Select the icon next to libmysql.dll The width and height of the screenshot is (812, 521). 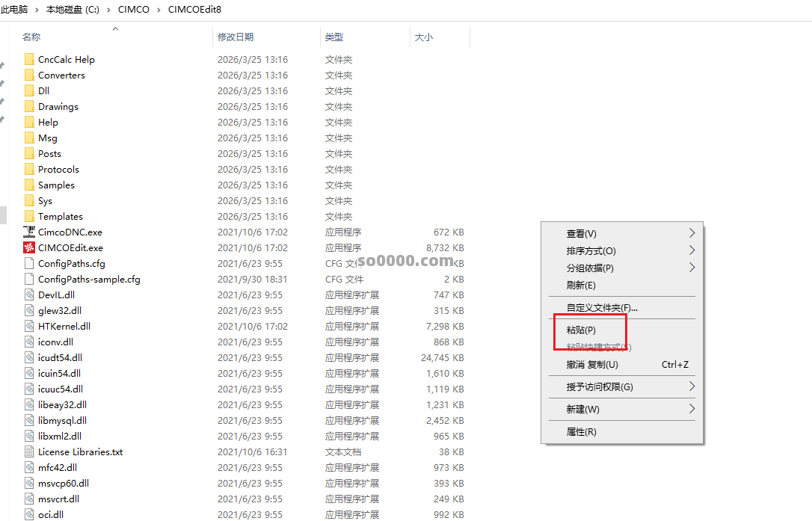(x=30, y=420)
